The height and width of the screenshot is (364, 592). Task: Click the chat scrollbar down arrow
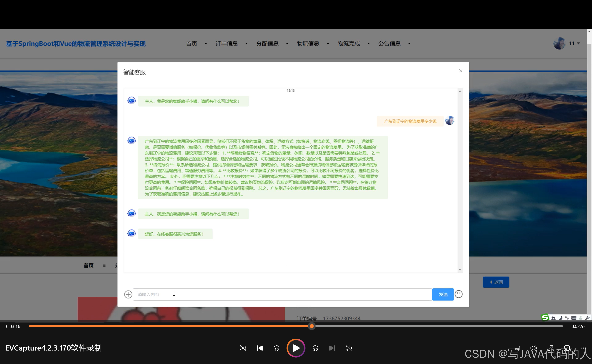pyautogui.click(x=460, y=270)
